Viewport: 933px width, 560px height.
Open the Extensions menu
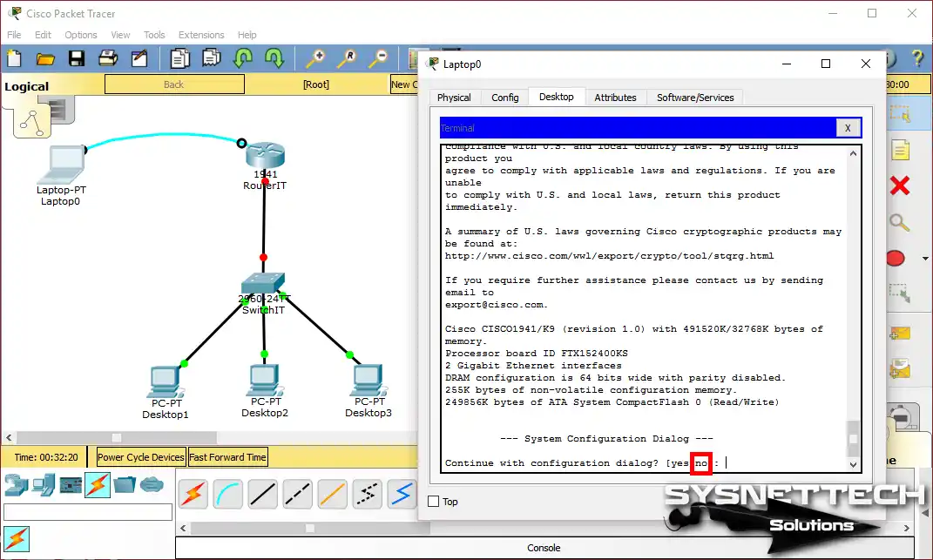(201, 35)
